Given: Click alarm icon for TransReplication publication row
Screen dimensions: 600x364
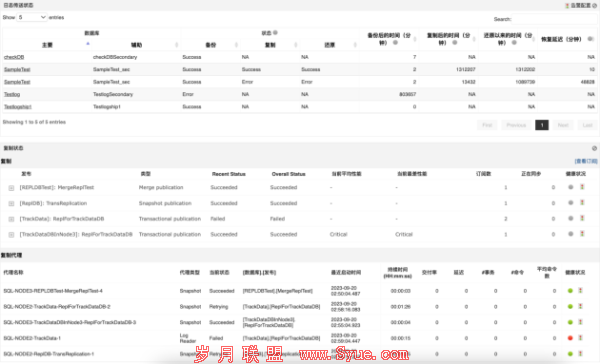Looking at the screenshot, I should point(582,203).
